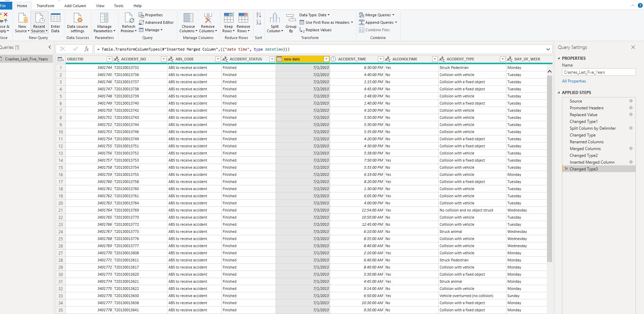
Task: Select the Renamed Columns step
Action: pyautogui.click(x=586, y=142)
